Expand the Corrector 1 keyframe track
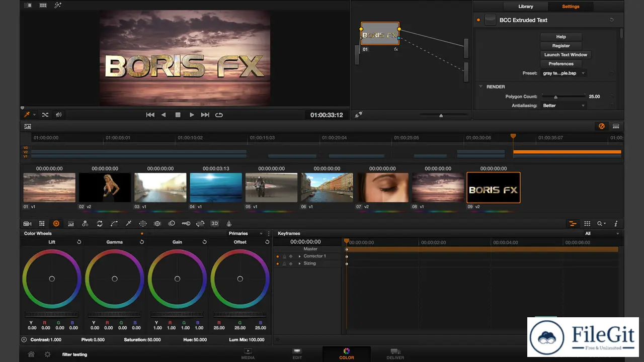 (x=299, y=256)
